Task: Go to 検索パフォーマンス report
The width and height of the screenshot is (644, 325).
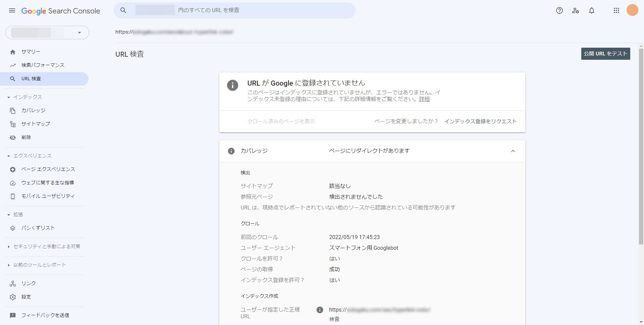Action: pos(43,65)
